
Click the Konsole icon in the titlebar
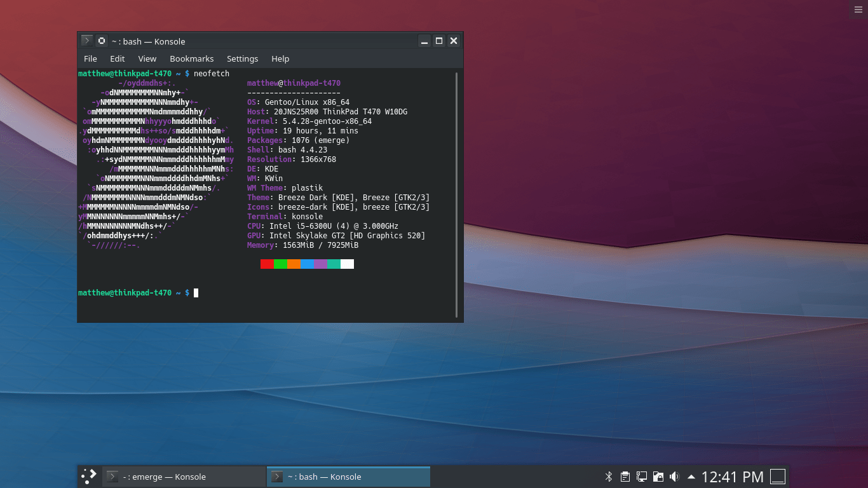click(x=102, y=40)
